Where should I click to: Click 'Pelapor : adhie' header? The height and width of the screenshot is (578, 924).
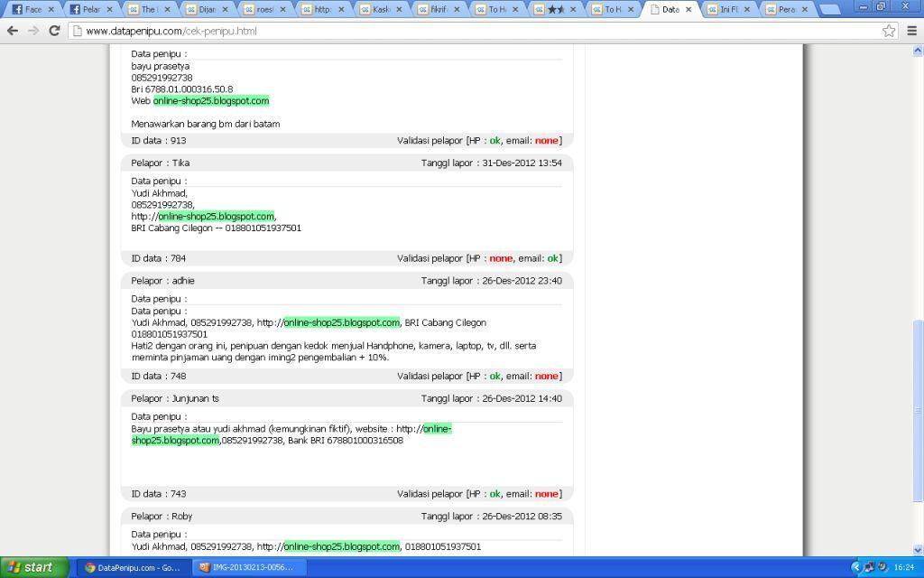pos(162,281)
